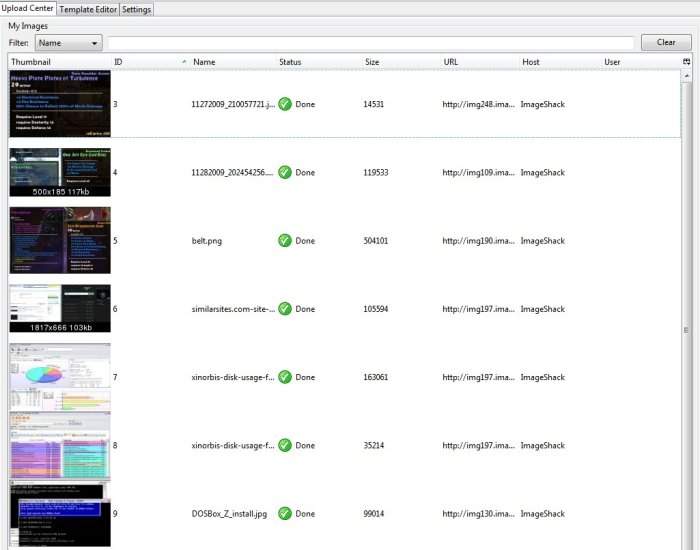Image resolution: width=700 pixels, height=550 pixels.
Task: Select the Upload Center tab
Action: [x=28, y=9]
